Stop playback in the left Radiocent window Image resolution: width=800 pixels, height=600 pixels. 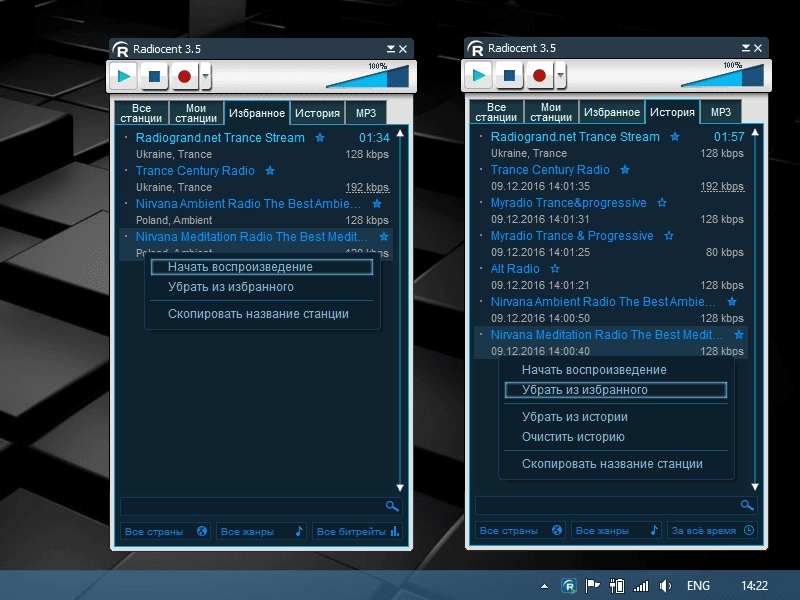pyautogui.click(x=154, y=77)
